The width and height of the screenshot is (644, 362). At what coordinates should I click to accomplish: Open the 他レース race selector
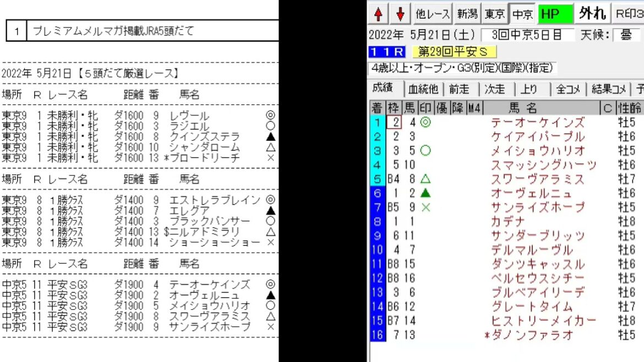coord(433,14)
